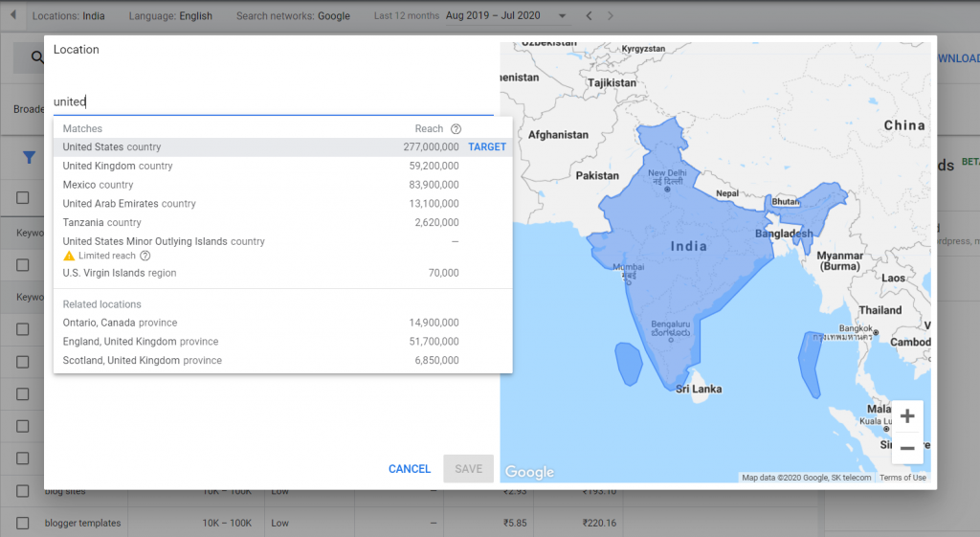Image resolution: width=980 pixels, height=537 pixels.
Task: Go to the next date range arrow
Action: tap(610, 15)
